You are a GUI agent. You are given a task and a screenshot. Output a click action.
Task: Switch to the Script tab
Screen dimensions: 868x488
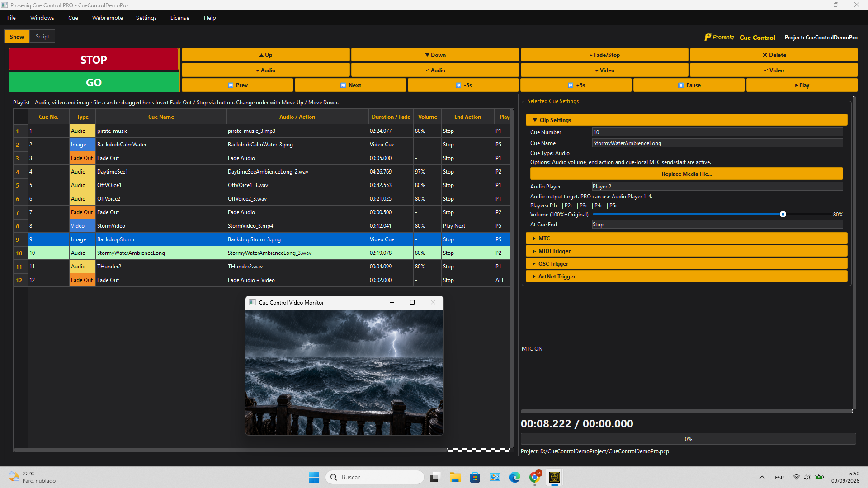(x=42, y=37)
